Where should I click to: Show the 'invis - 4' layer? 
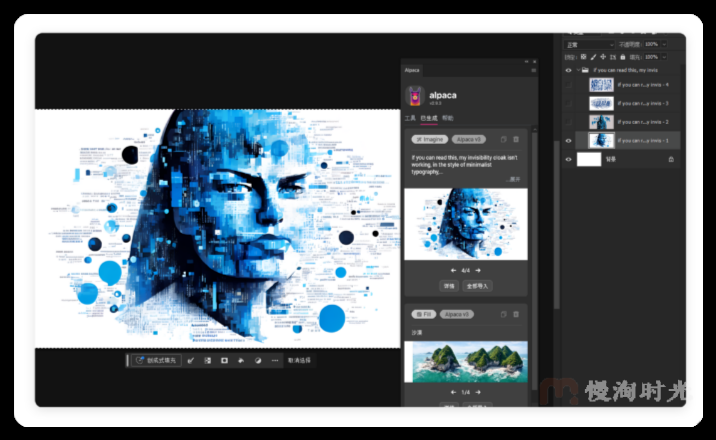[569, 85]
